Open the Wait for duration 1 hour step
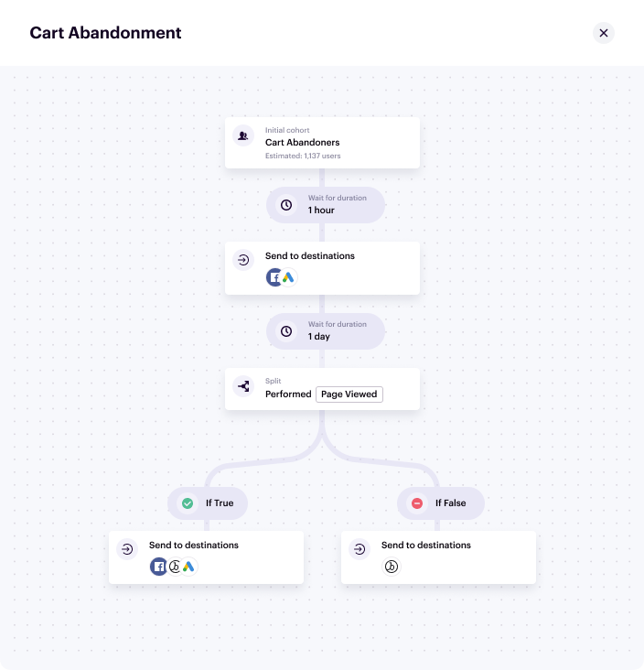644x670 pixels. tap(326, 205)
